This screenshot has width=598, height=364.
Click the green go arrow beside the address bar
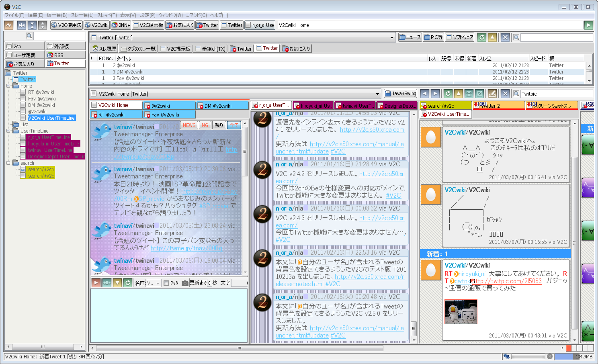588,25
